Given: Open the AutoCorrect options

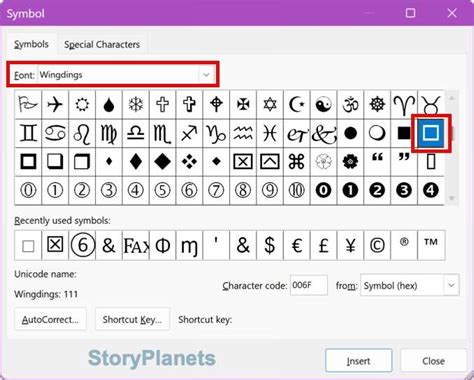Looking at the screenshot, I should click(x=50, y=319).
